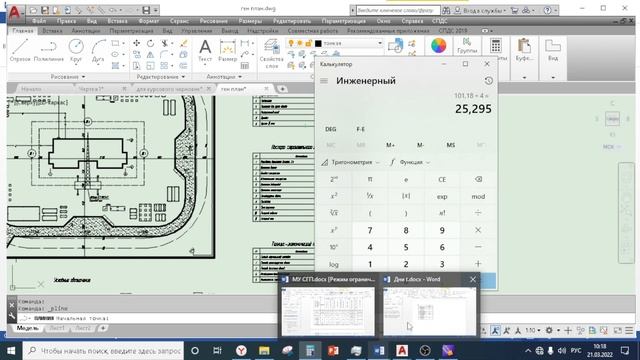Open Функция dropdown in calculator
Image resolution: width=640 pixels, height=360 pixels.
(410, 162)
